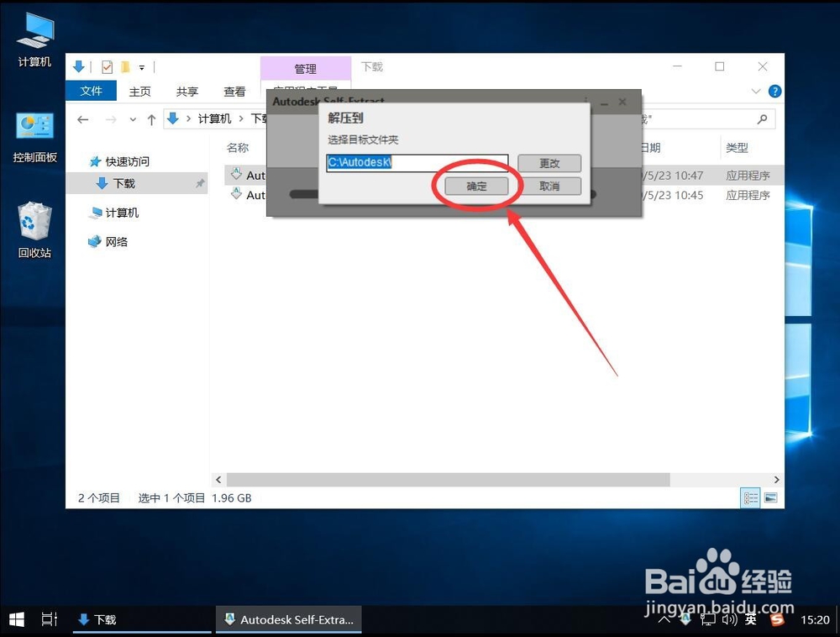Switch to large icons view in status bar
The width and height of the screenshot is (840, 637).
(769, 497)
